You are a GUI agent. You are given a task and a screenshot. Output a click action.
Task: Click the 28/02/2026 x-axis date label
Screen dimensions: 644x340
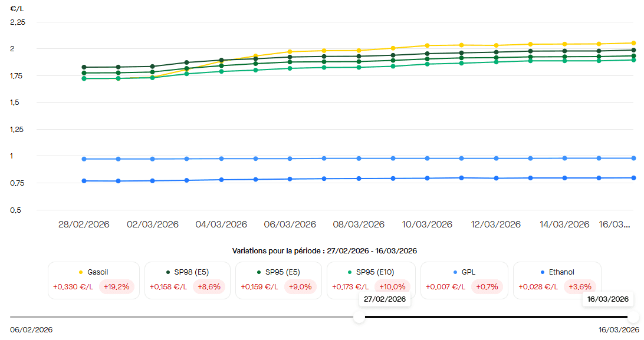tap(84, 225)
